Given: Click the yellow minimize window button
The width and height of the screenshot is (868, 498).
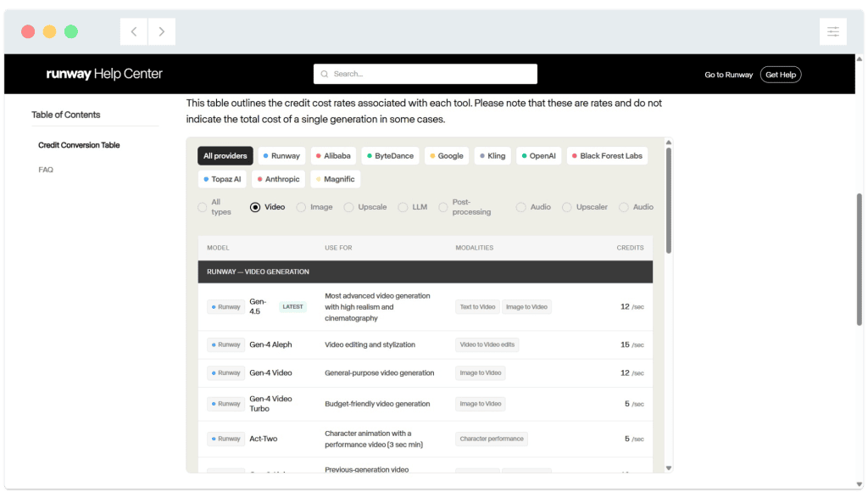Looking at the screenshot, I should 49,31.
